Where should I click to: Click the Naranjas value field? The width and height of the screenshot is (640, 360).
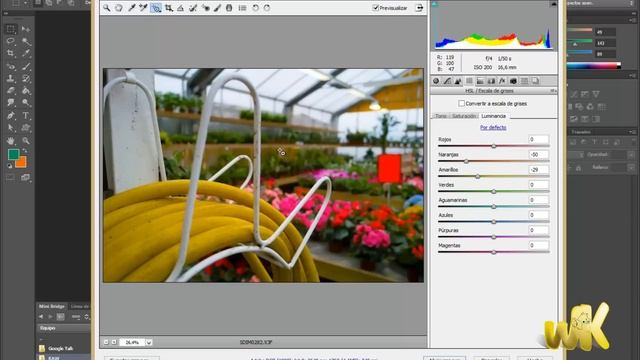tap(538, 155)
